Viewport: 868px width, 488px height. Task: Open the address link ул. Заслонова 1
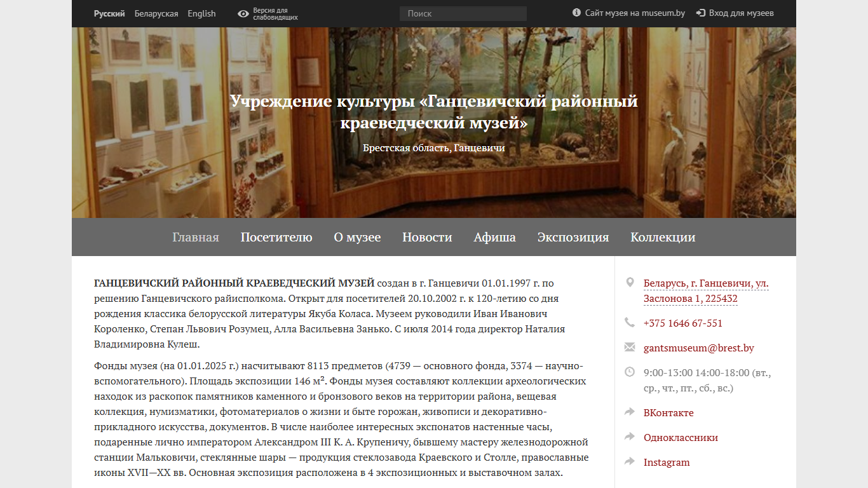pos(706,291)
